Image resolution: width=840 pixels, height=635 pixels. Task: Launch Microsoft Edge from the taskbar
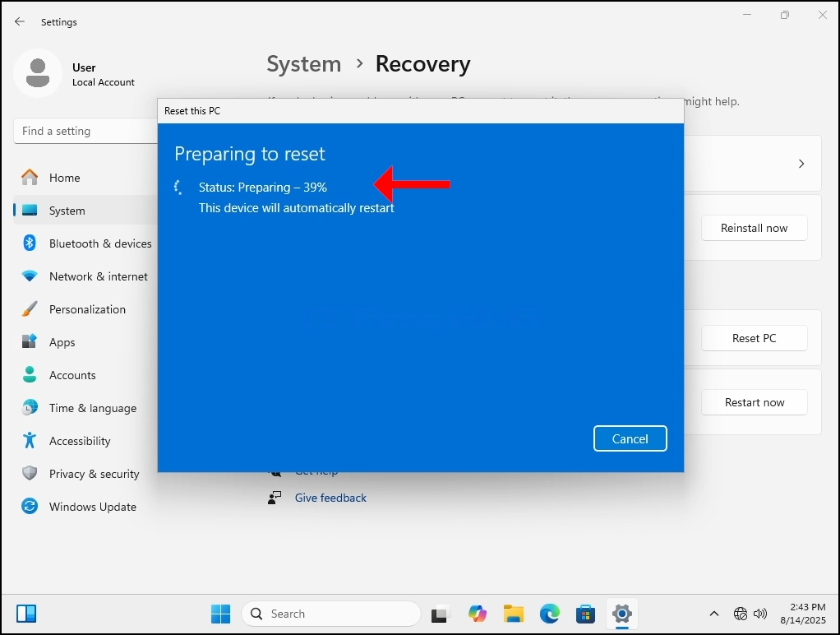point(550,614)
